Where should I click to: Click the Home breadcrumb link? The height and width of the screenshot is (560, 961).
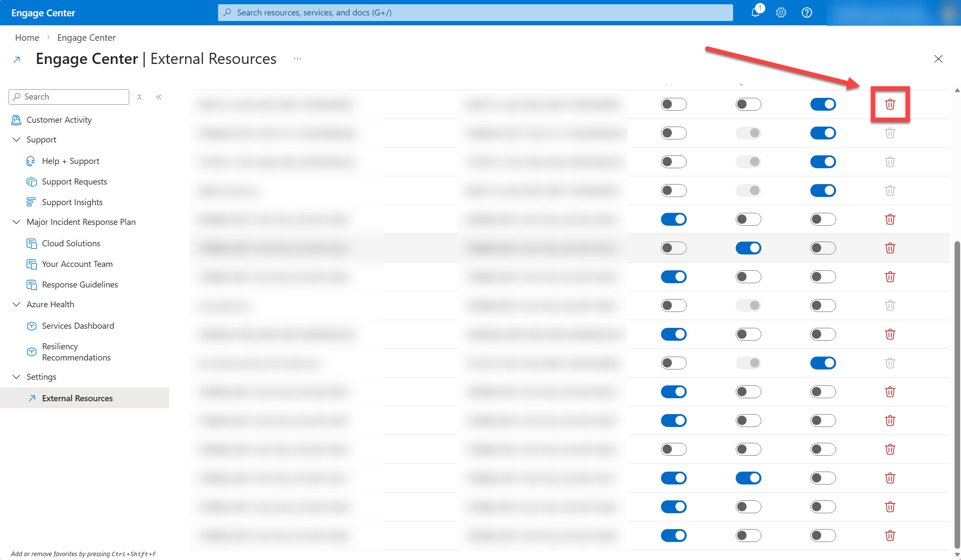(x=27, y=38)
